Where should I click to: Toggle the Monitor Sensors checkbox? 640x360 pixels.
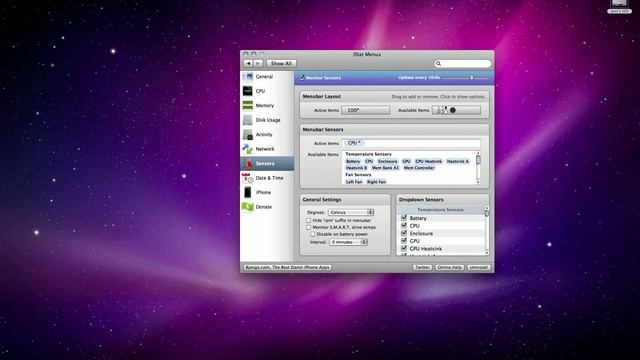point(302,78)
